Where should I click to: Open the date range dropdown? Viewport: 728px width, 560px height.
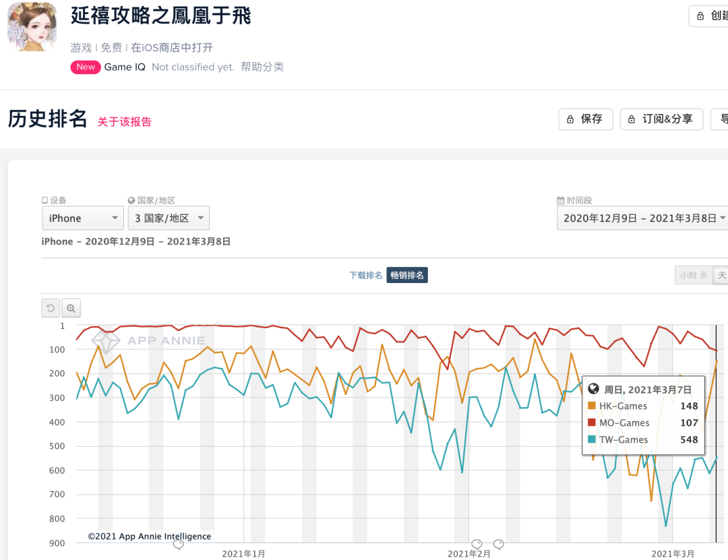tap(643, 218)
